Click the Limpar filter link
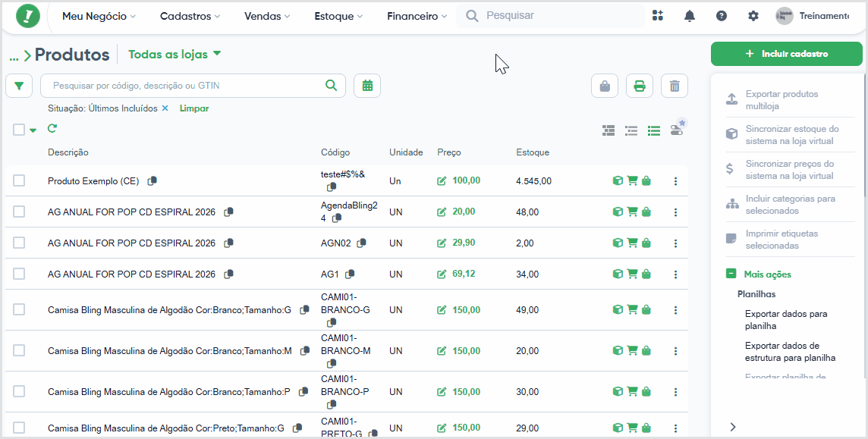 193,108
